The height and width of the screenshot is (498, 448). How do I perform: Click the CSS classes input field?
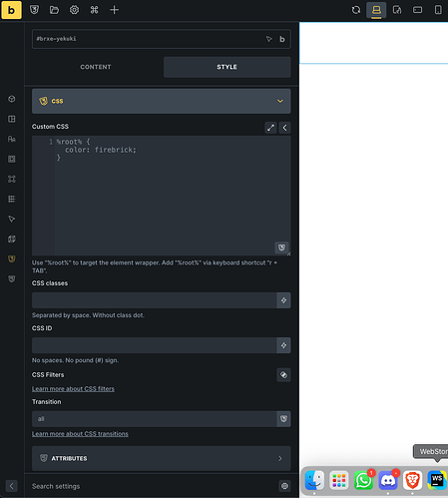point(154,300)
